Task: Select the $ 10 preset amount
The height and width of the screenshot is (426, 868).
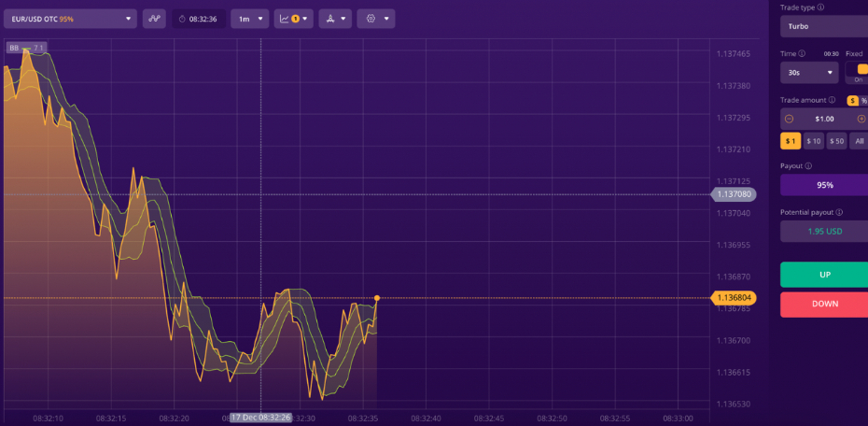Action: pyautogui.click(x=814, y=141)
